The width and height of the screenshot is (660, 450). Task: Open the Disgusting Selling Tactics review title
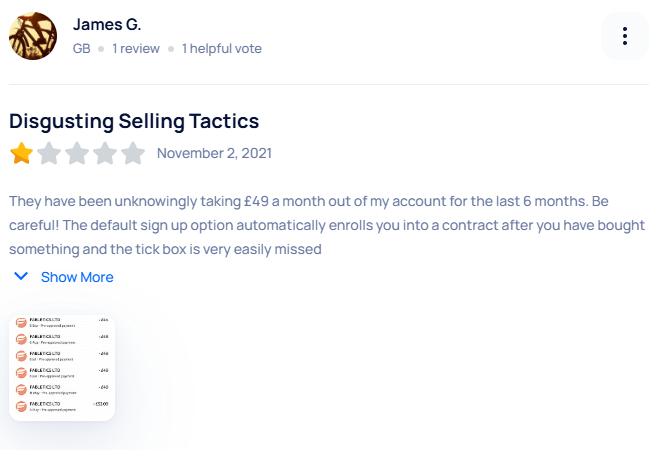(134, 121)
